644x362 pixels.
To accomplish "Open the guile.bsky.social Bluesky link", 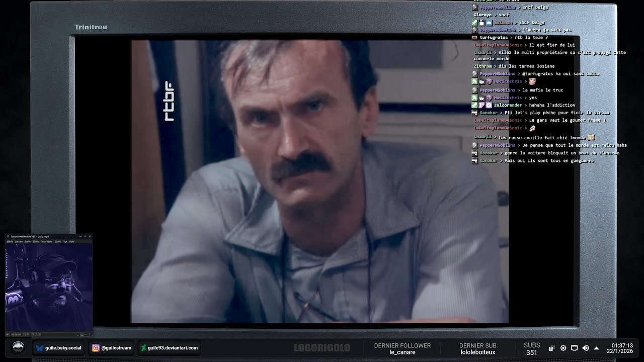I will click(58, 348).
